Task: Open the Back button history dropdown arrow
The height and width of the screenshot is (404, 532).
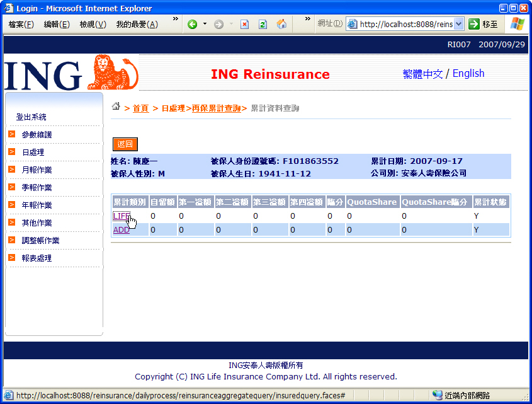Action: pos(205,24)
